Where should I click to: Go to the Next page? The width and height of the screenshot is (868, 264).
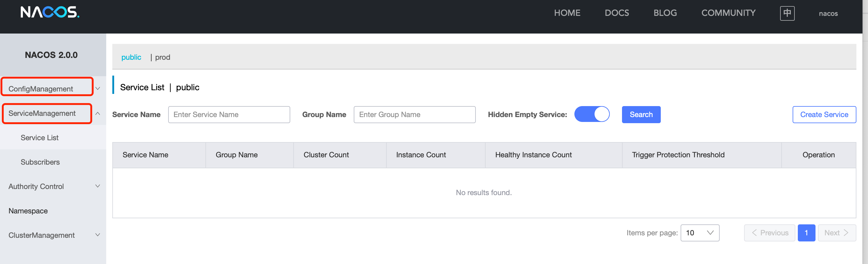(837, 233)
